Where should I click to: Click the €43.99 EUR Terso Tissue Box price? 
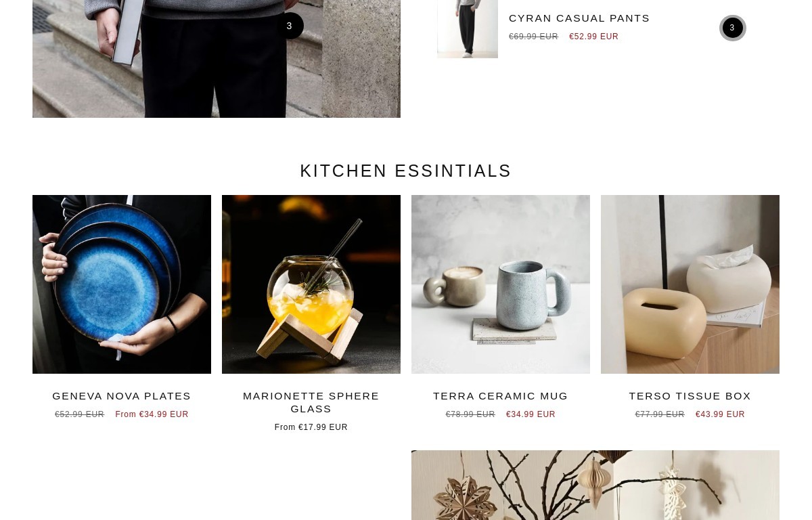(720, 414)
